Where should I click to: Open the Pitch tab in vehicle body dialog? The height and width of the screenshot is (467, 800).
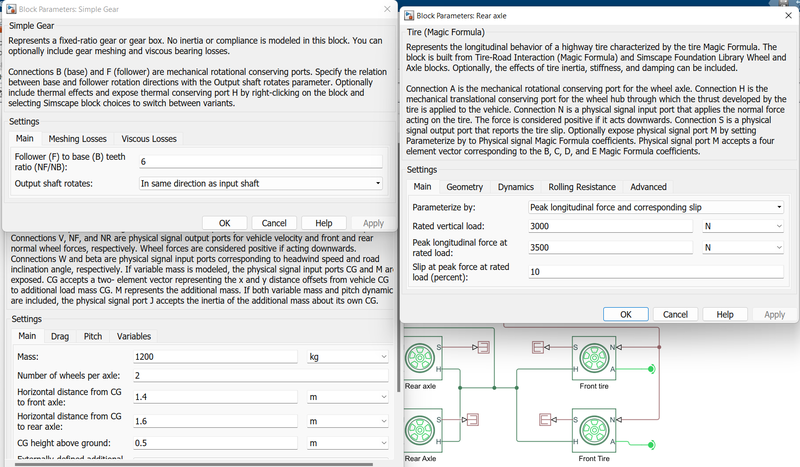(93, 336)
